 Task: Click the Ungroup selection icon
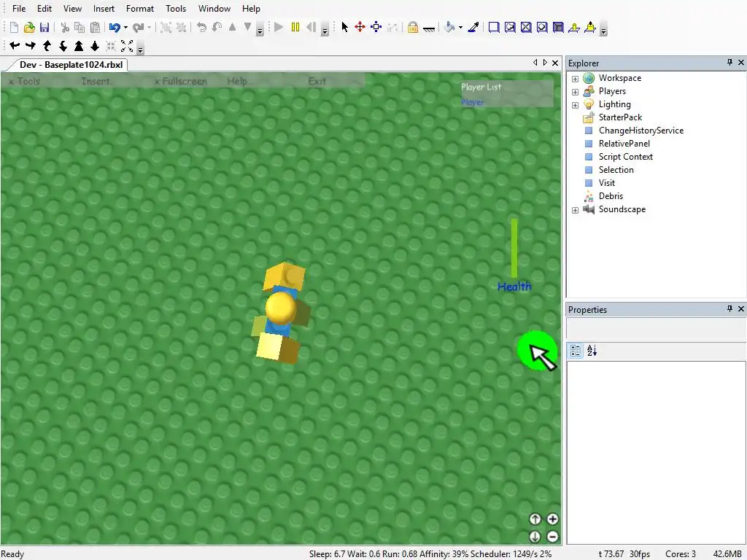click(x=181, y=28)
